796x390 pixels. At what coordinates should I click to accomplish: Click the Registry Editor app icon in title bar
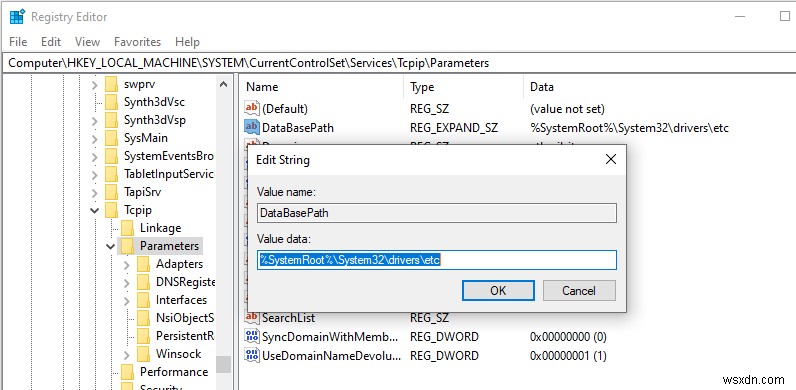[17, 17]
